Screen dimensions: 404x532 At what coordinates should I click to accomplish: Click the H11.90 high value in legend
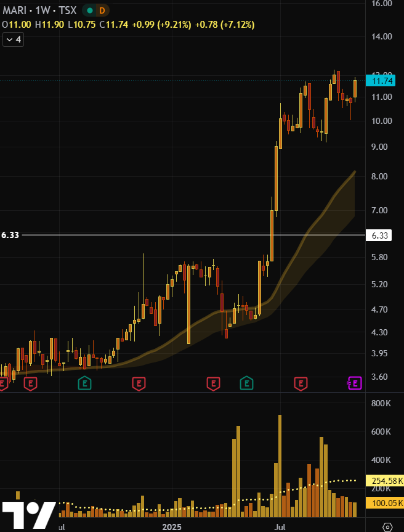(x=50, y=25)
